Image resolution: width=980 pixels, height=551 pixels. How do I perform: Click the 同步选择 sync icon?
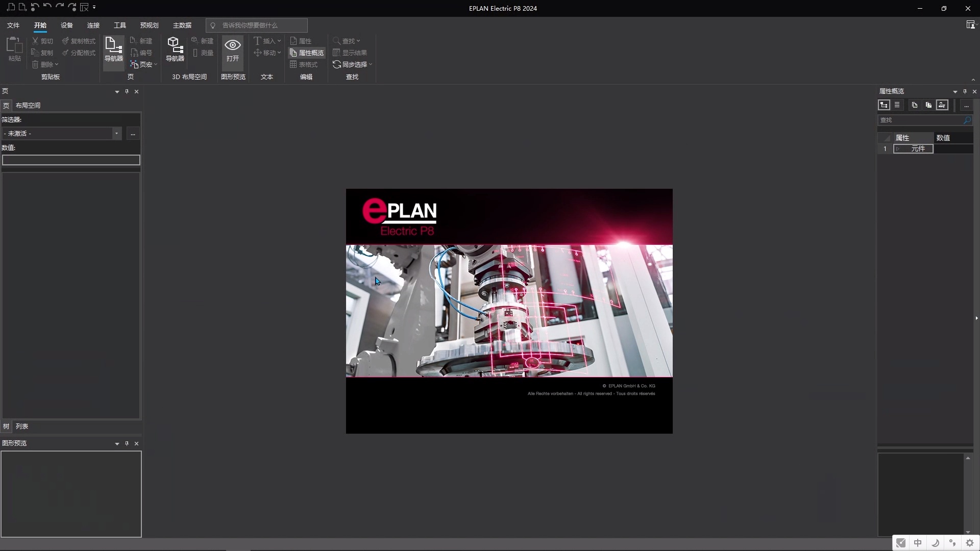tap(337, 64)
